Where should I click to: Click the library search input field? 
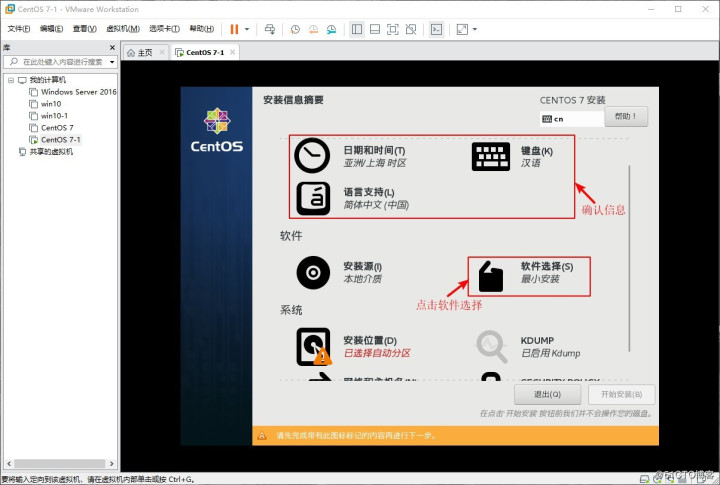(x=62, y=62)
